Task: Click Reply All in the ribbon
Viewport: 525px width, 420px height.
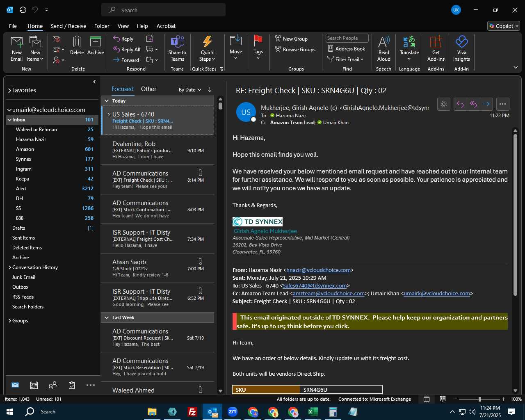Action: pyautogui.click(x=127, y=49)
